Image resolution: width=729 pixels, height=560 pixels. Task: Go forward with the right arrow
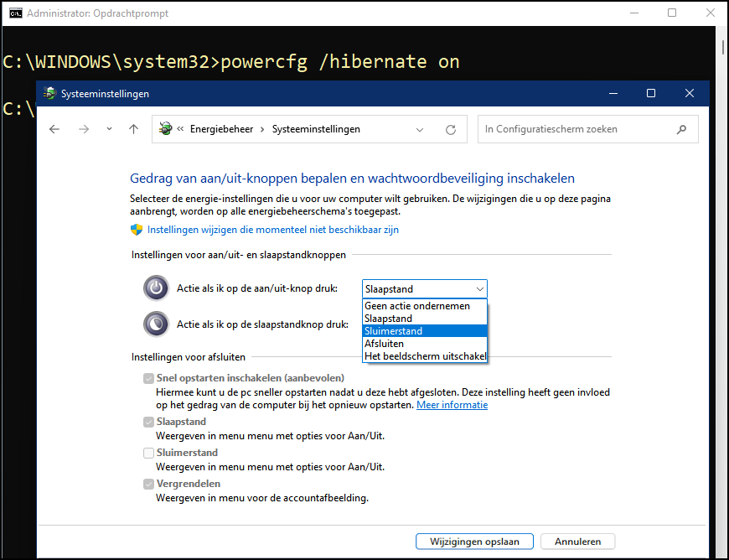click(84, 129)
